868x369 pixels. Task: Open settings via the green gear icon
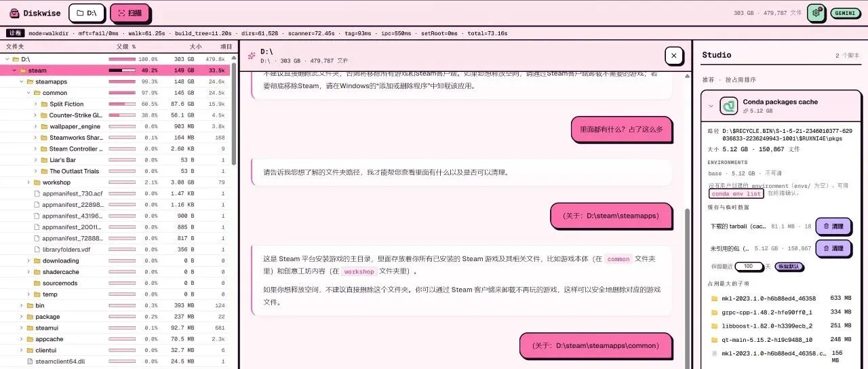(x=816, y=13)
